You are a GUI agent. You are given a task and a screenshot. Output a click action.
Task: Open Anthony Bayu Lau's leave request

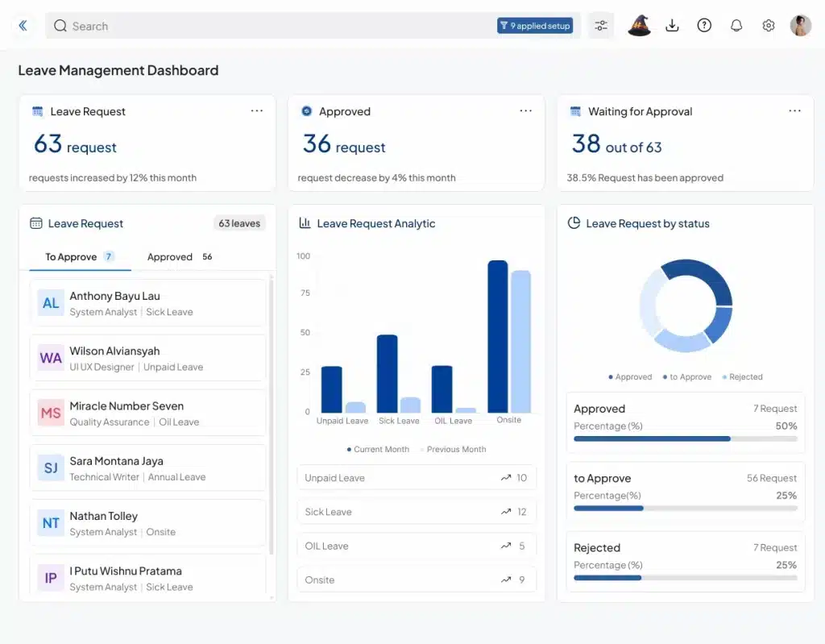tap(147, 303)
